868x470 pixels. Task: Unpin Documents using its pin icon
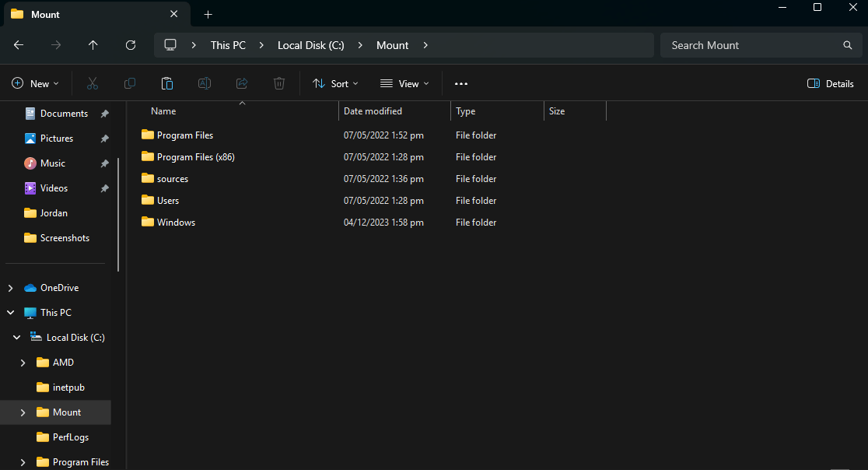tap(105, 114)
